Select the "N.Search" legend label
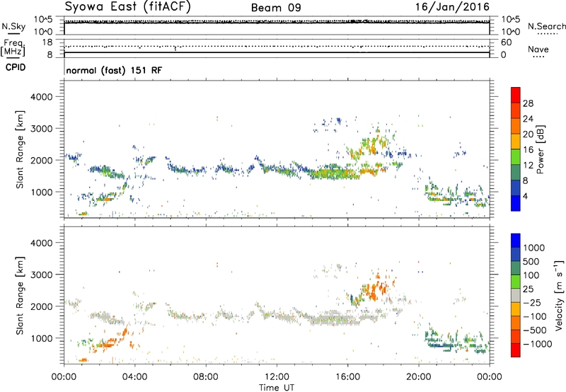 [x=546, y=26]
